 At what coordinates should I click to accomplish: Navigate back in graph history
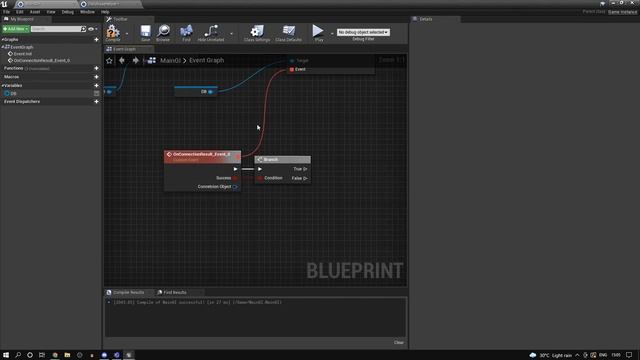pos(122,60)
